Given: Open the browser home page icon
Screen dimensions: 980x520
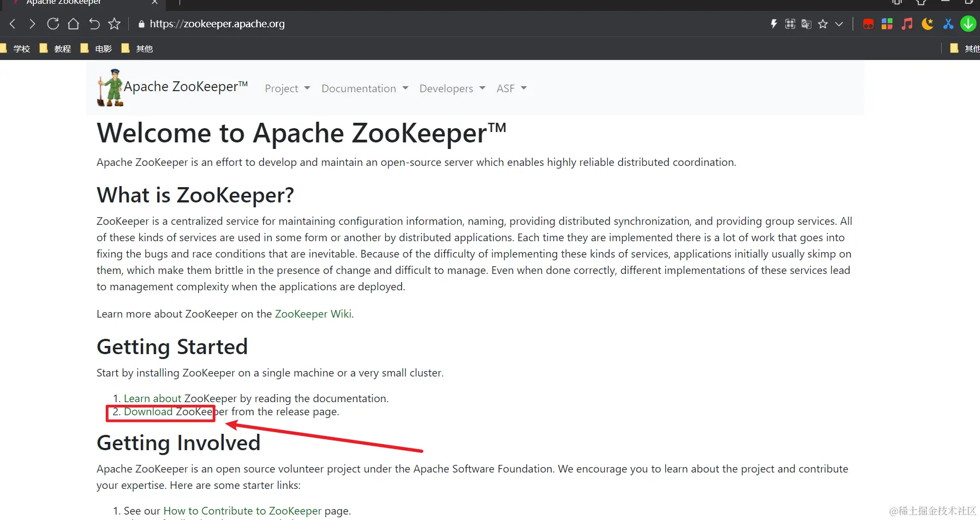Looking at the screenshot, I should click(x=74, y=24).
